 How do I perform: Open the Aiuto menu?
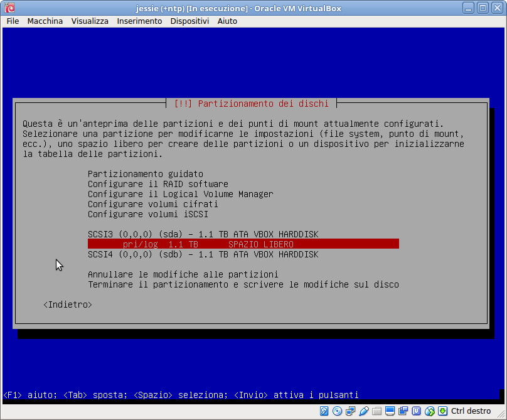point(227,21)
